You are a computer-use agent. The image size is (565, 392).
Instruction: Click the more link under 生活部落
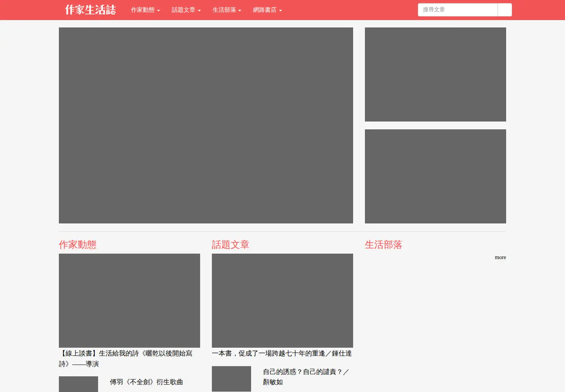pos(500,258)
